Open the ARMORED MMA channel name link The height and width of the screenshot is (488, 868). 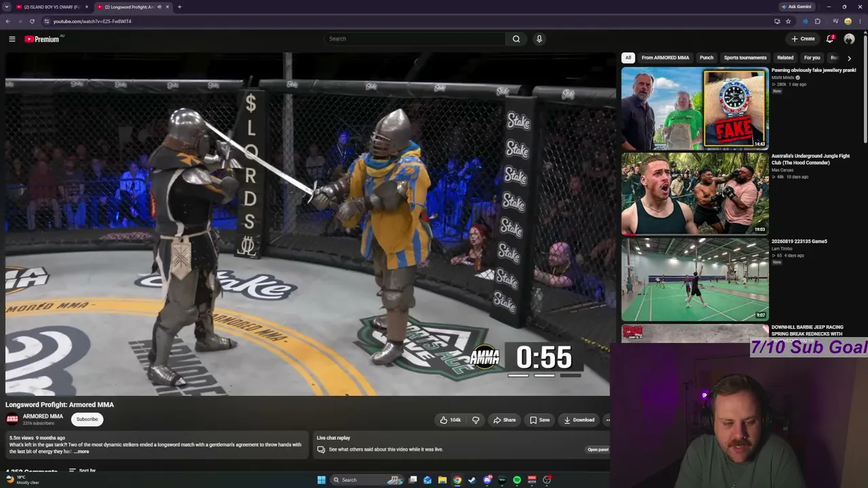click(x=43, y=417)
